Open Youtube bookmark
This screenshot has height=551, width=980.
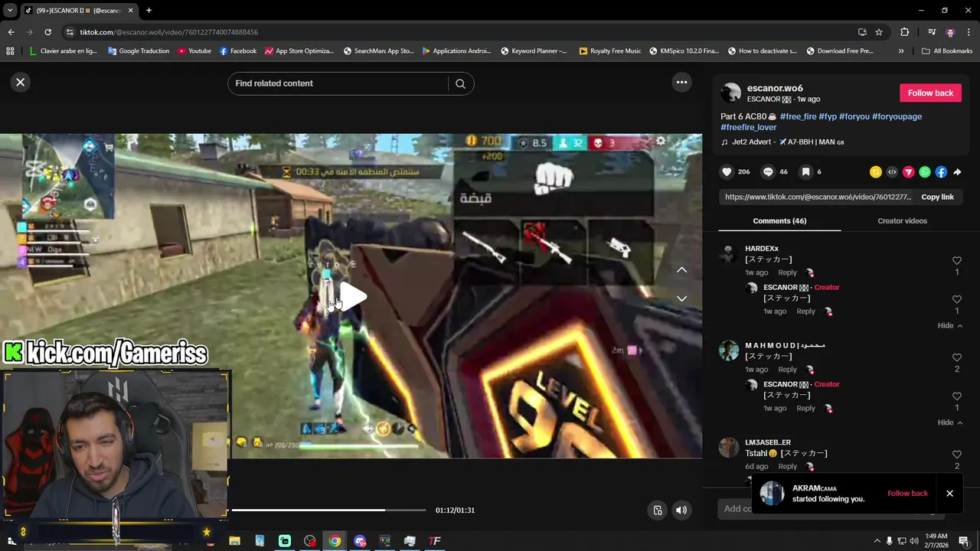pyautogui.click(x=194, y=51)
